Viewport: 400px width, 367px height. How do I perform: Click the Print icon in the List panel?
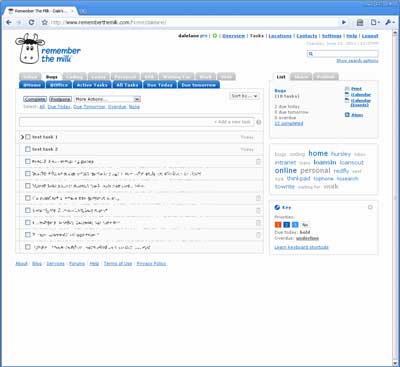347,89
